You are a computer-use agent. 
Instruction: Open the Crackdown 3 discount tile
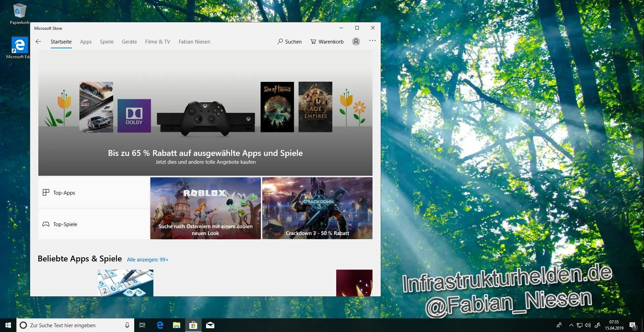point(317,208)
